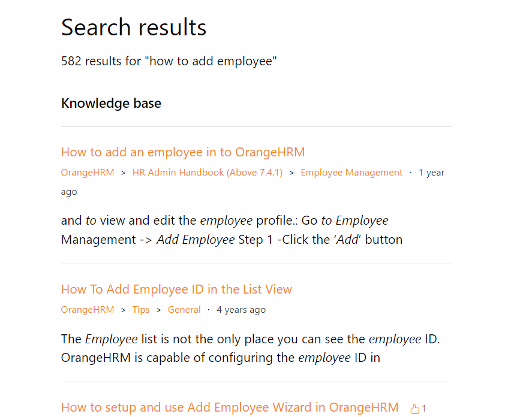This screenshot has height=417, width=532.
Task: Click the '1 year' timestamp
Action: click(x=432, y=173)
